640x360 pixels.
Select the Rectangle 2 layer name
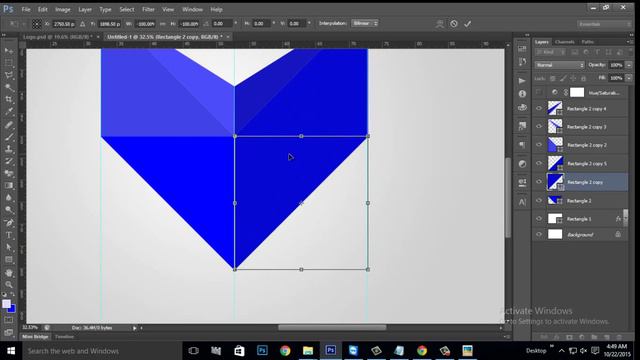tap(579, 201)
